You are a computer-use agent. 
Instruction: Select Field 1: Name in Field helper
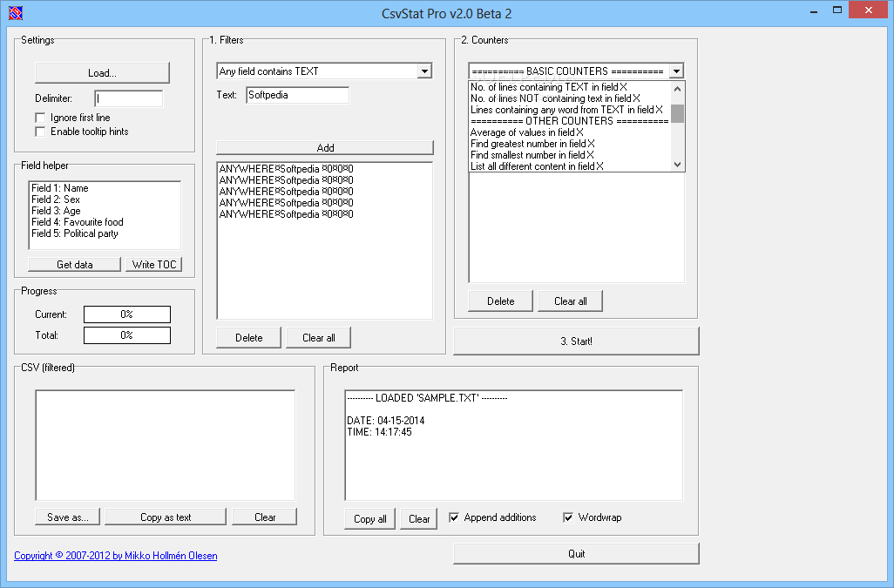[x=105, y=188]
